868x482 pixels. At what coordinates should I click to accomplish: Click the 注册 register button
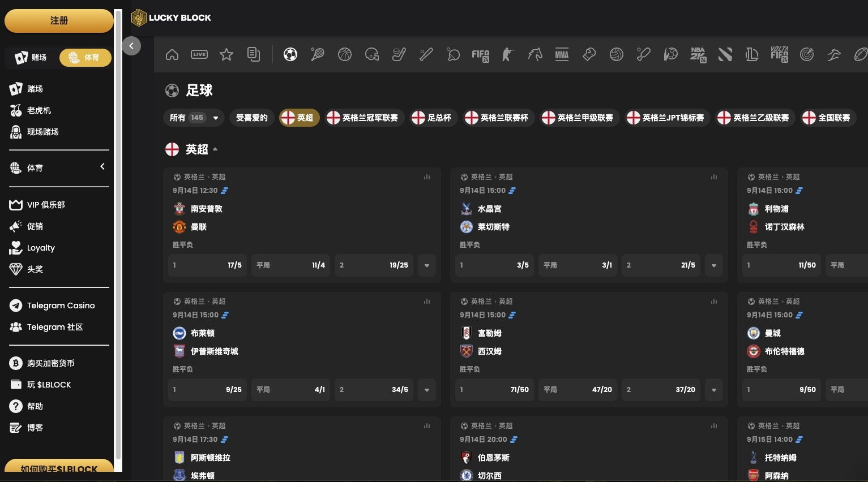[59, 21]
